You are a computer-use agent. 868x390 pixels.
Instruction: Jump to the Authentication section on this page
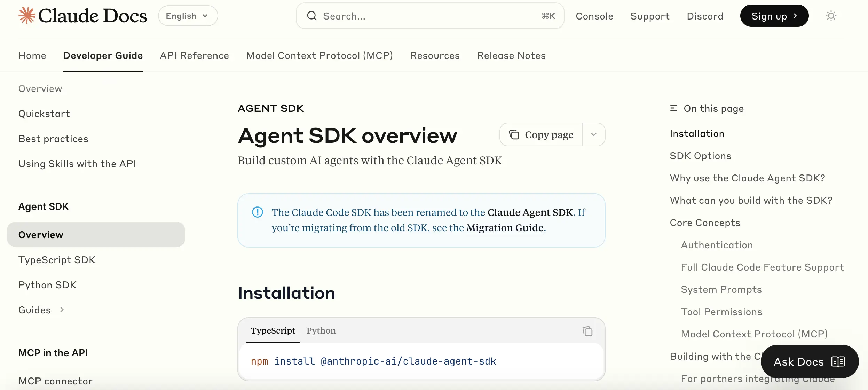tap(717, 244)
